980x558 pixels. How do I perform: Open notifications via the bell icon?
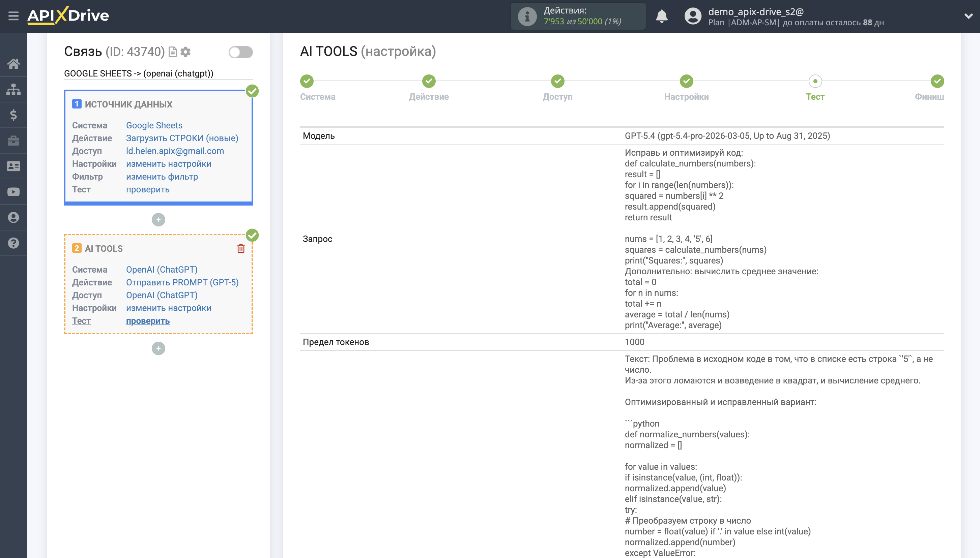point(662,16)
